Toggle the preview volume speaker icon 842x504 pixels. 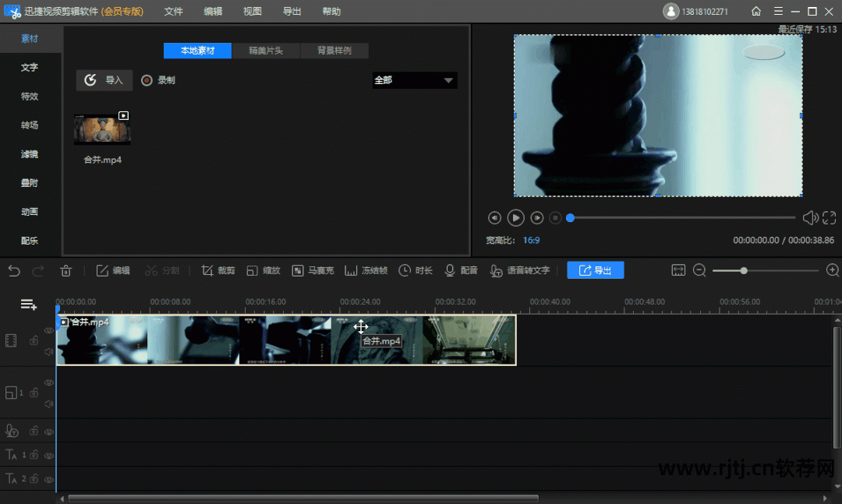810,217
